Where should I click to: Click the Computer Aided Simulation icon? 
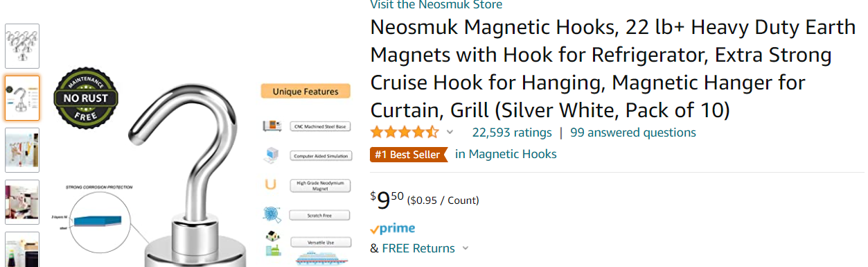pos(272,155)
